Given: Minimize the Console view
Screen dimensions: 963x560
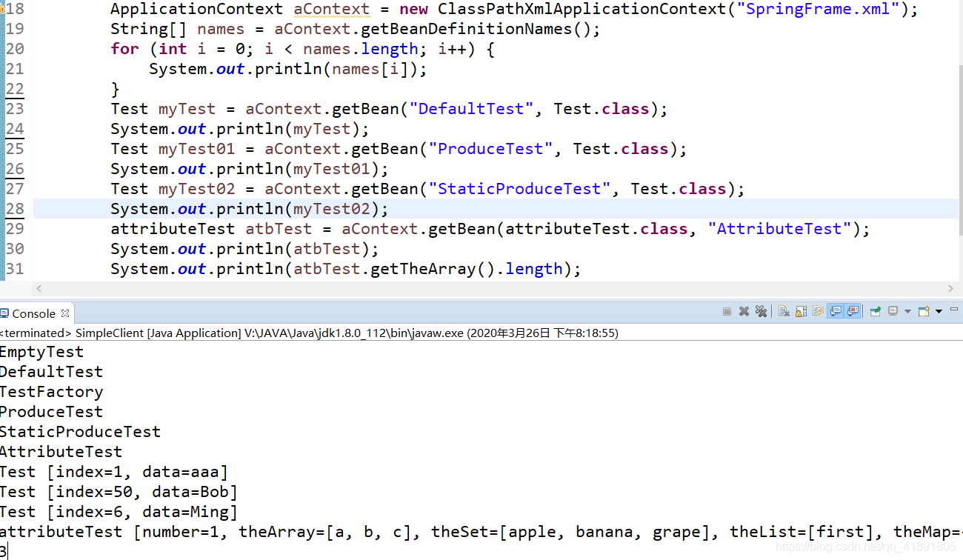Looking at the screenshot, I should click(x=955, y=309).
